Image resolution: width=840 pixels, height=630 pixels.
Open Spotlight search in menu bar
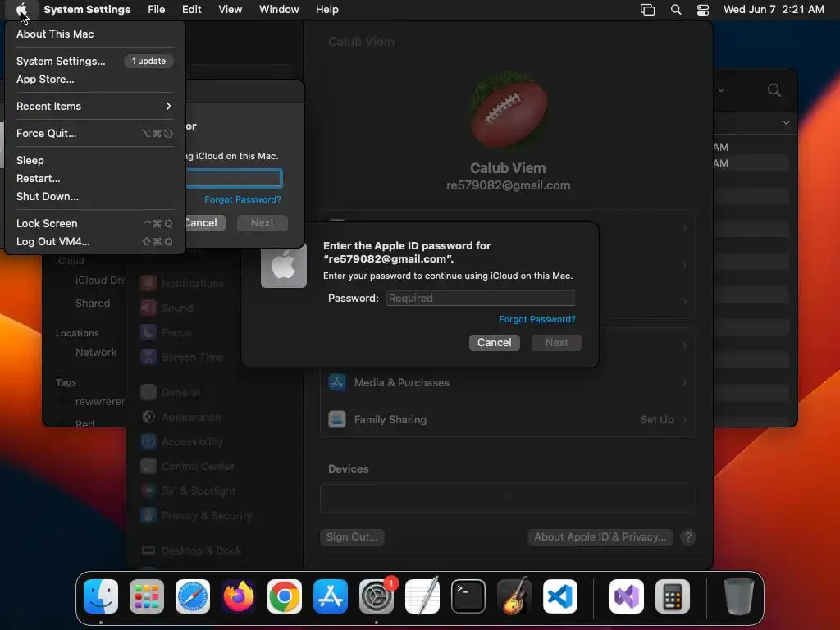pos(676,10)
